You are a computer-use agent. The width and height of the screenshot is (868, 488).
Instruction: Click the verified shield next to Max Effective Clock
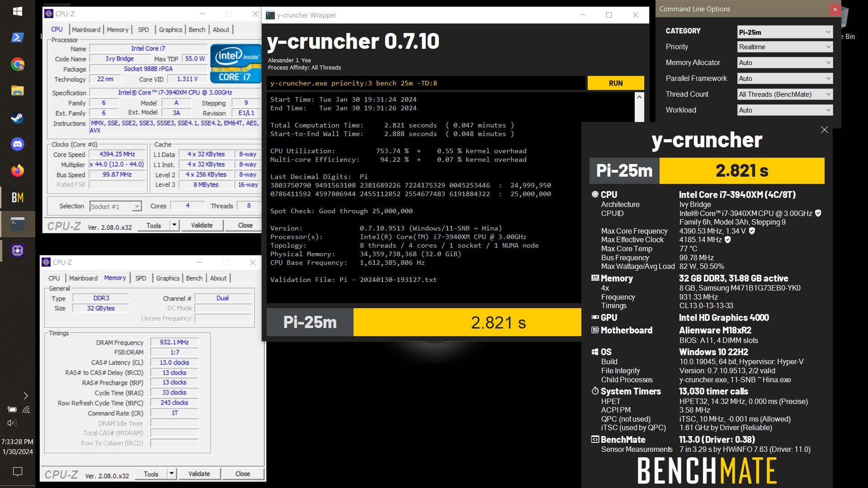tap(728, 239)
